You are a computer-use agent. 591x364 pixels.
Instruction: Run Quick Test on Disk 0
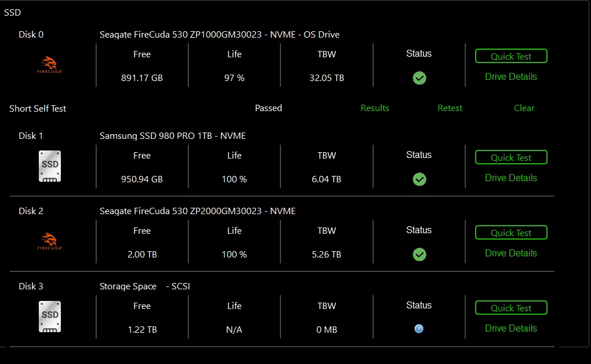pos(511,56)
